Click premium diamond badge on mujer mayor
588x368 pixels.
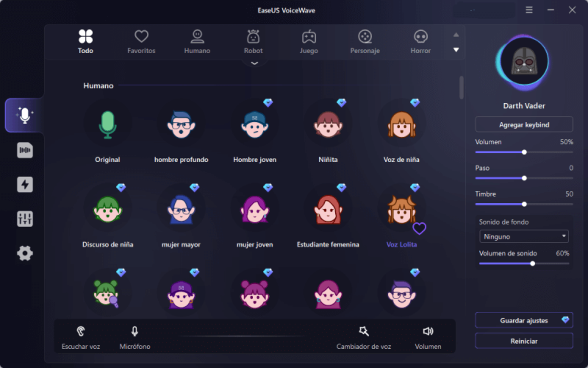tap(194, 187)
